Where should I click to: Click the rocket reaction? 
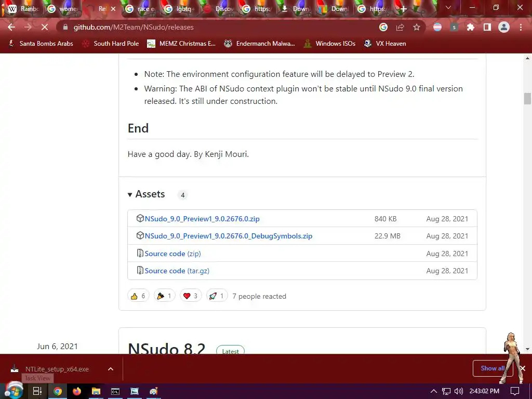(217, 296)
